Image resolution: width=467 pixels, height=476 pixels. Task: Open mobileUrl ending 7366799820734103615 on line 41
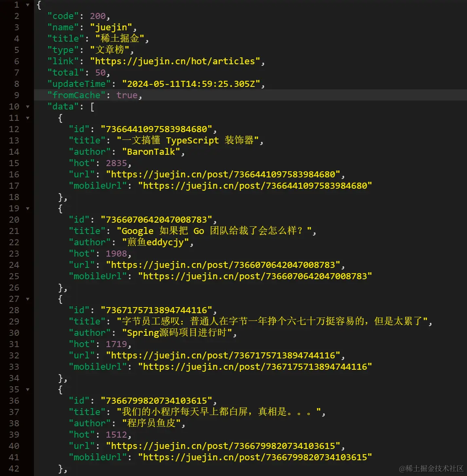(255, 457)
